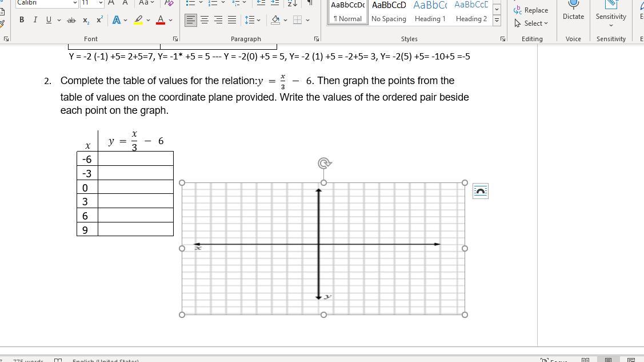Apply borders to selection
Image resolution: width=644 pixels, height=362 pixels.
(297, 19)
